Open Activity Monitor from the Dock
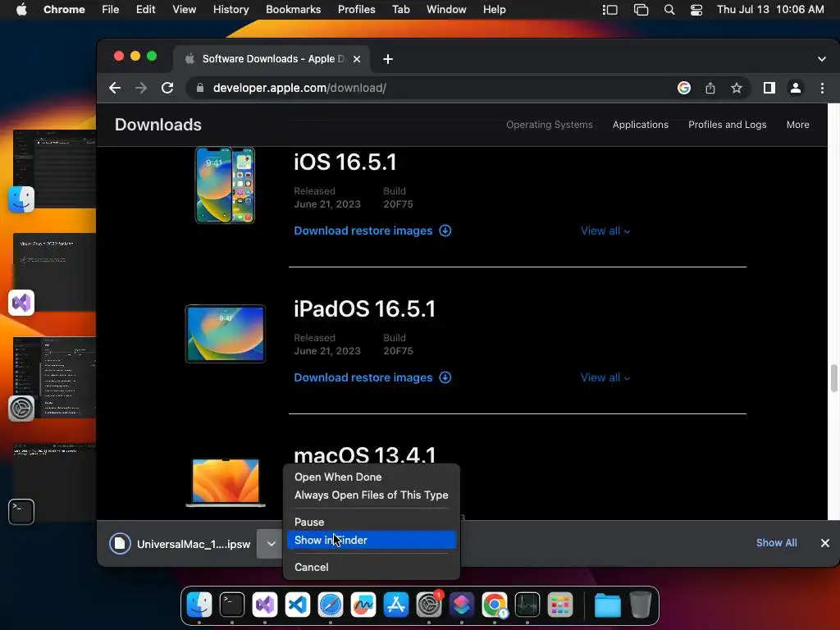 coord(527,605)
